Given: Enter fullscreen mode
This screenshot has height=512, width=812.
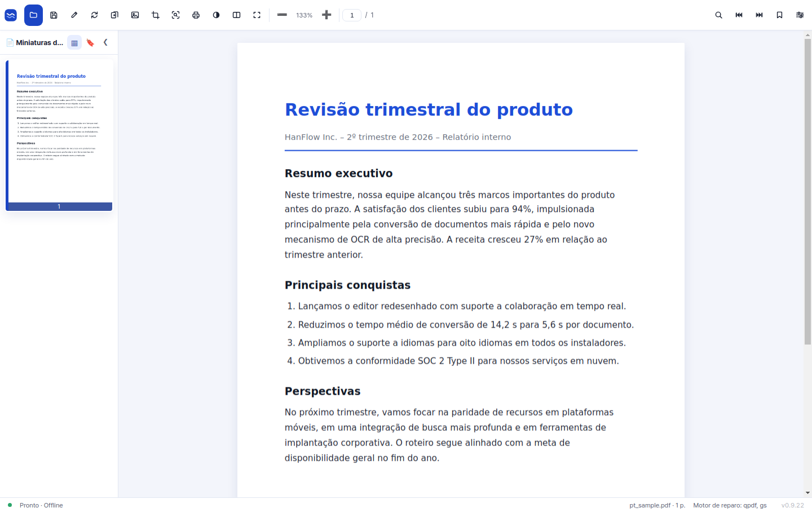Looking at the screenshot, I should 257,15.
